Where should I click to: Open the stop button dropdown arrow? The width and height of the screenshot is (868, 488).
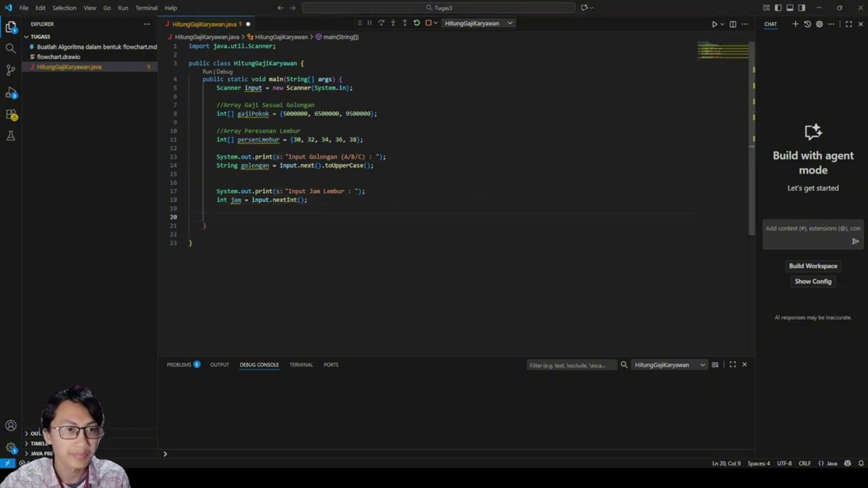[435, 23]
